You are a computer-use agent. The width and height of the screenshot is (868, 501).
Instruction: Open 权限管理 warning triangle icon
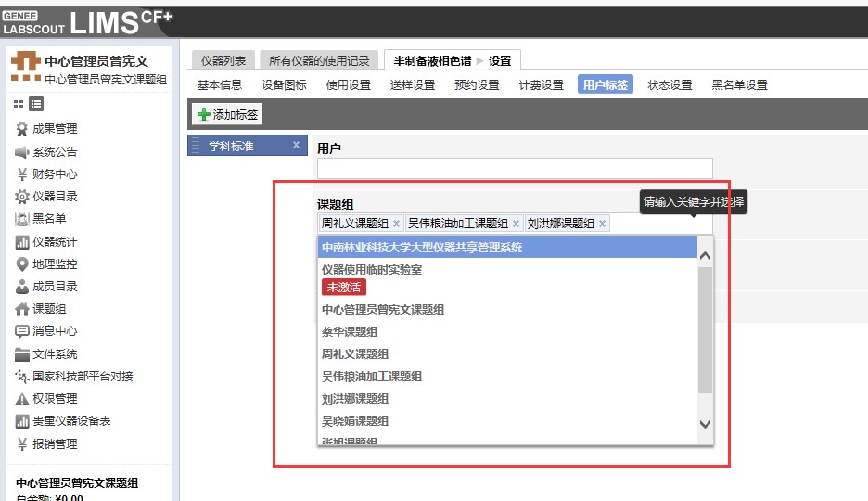[x=22, y=399]
